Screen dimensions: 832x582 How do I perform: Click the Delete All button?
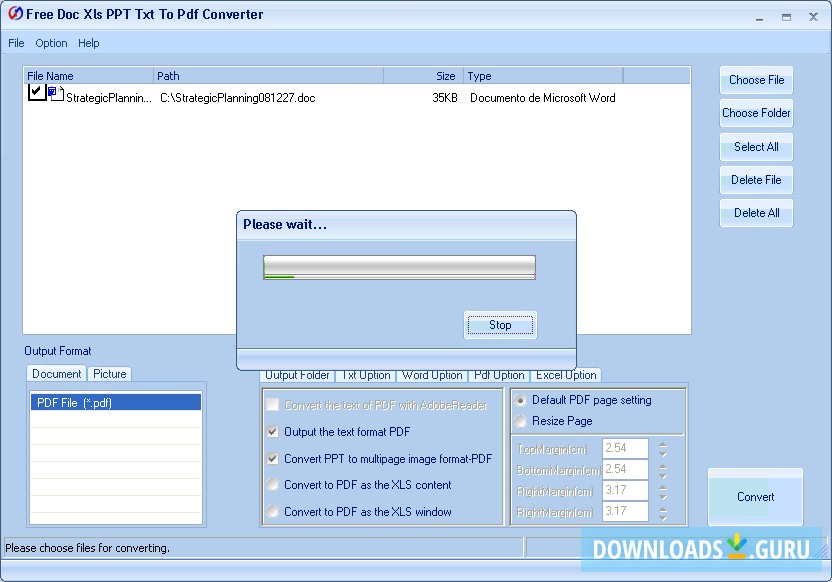point(756,212)
